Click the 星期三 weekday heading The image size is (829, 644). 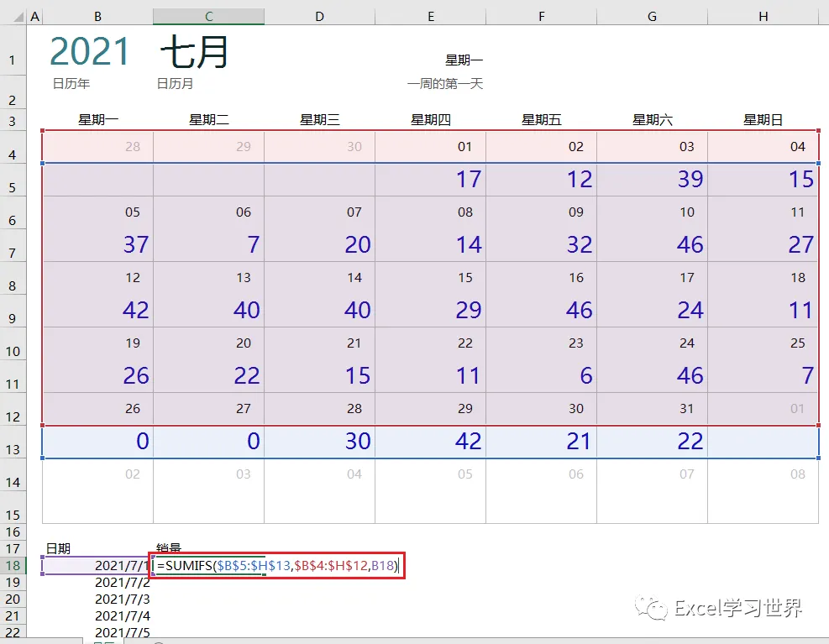[319, 120]
